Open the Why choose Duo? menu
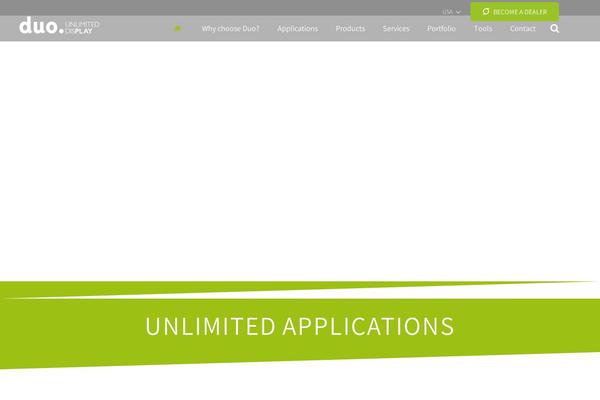The width and height of the screenshot is (600, 400). click(230, 29)
